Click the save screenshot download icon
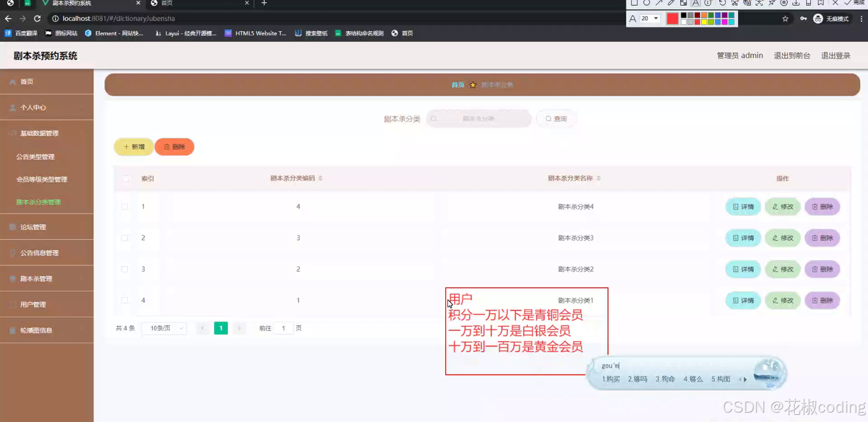 tap(796, 3)
